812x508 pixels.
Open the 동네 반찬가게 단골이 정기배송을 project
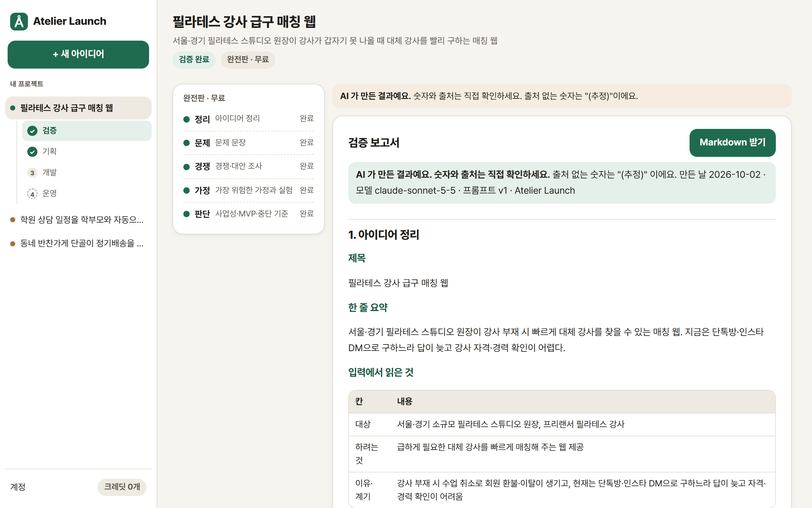78,243
